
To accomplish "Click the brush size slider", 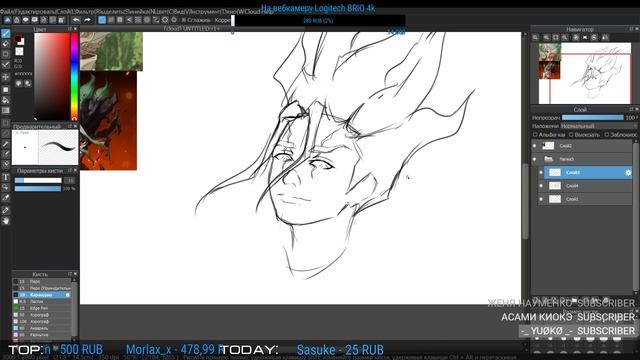I will 38,180.
